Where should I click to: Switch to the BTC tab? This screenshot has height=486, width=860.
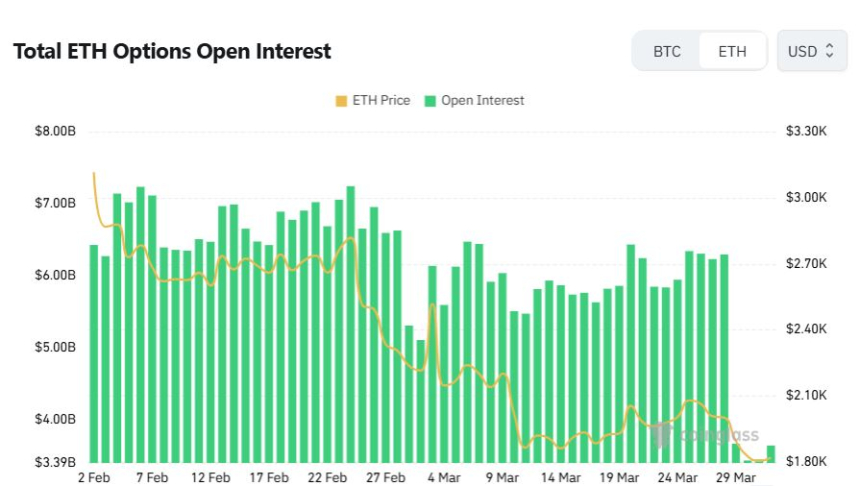pyautogui.click(x=666, y=52)
